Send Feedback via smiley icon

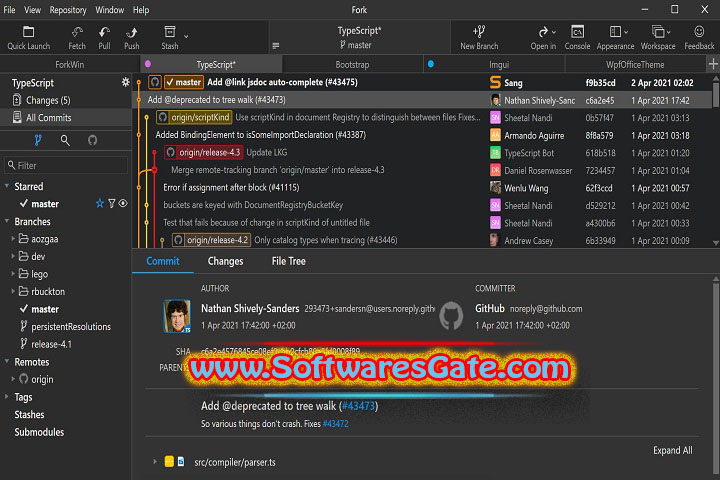coord(699,38)
